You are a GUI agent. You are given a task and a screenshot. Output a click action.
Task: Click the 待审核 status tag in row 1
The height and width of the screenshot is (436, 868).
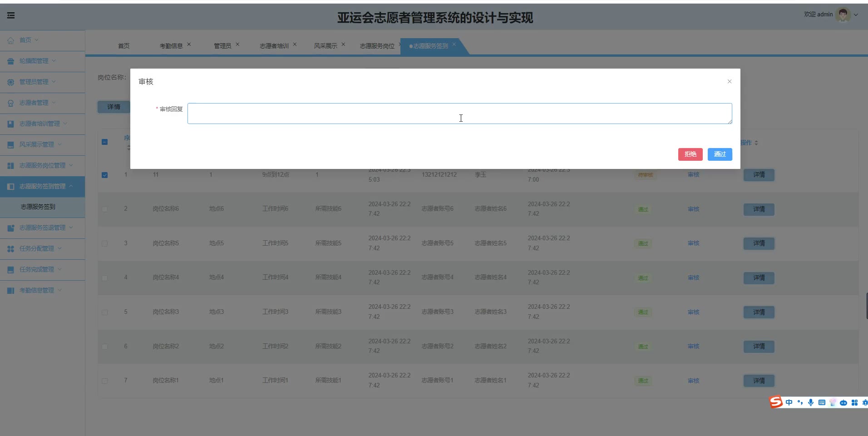pyautogui.click(x=646, y=175)
